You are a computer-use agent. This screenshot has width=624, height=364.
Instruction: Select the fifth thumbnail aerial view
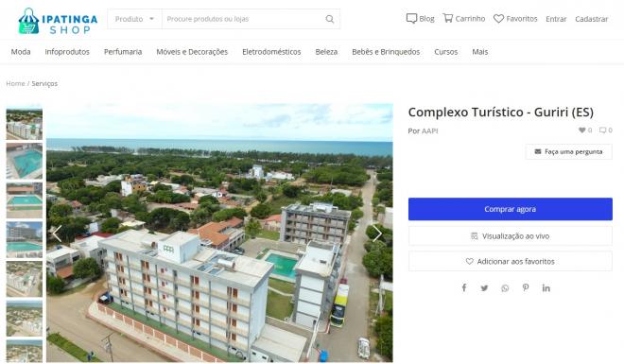[25, 279]
